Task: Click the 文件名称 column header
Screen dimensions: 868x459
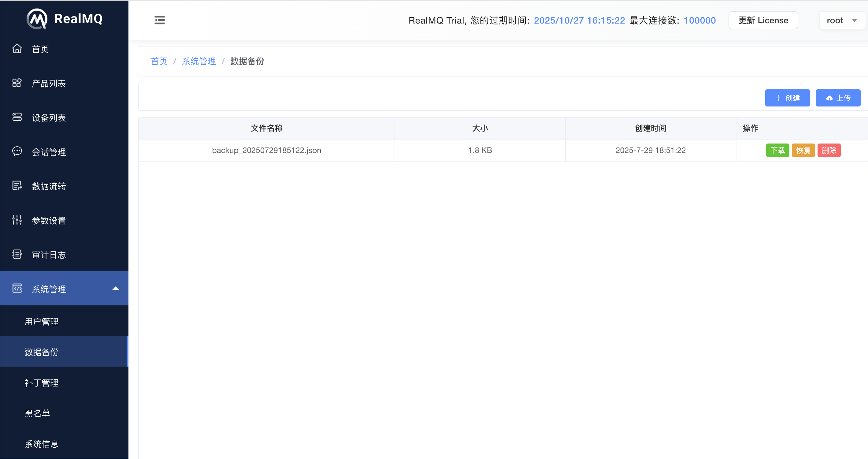Action: tap(266, 129)
